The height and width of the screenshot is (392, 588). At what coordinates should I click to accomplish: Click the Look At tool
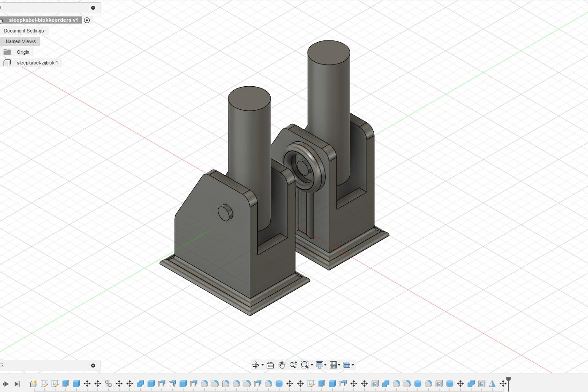[x=270, y=365]
